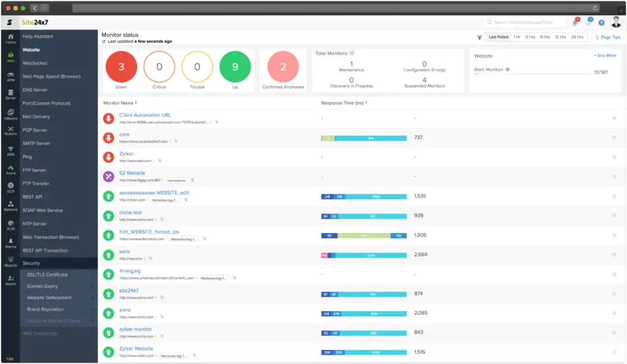Select the Network module icon

pos(10,206)
